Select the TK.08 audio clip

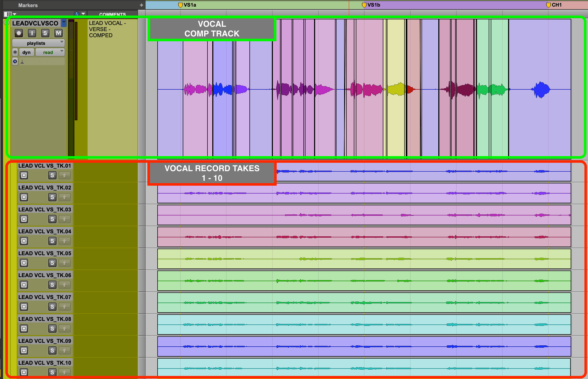(364, 324)
